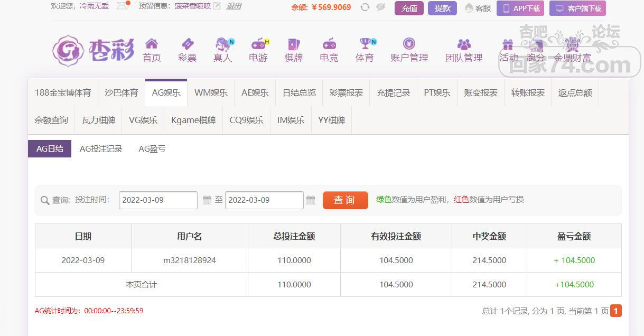Open the 彩票报表 tab
This screenshot has height=336, width=644.
pos(346,93)
